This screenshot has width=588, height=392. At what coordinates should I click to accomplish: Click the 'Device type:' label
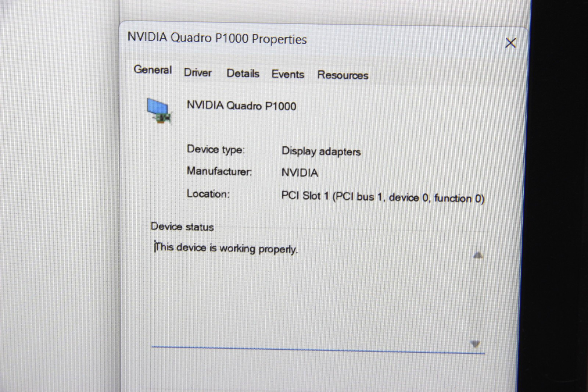[216, 149]
